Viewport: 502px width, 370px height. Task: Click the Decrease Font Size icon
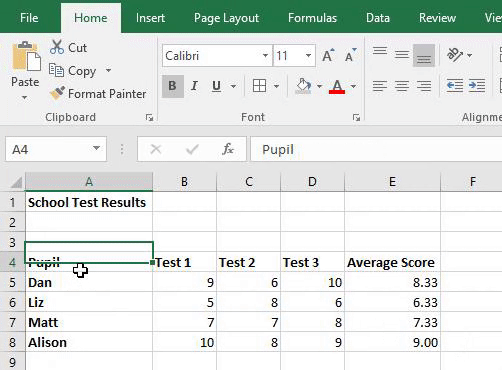coord(350,55)
